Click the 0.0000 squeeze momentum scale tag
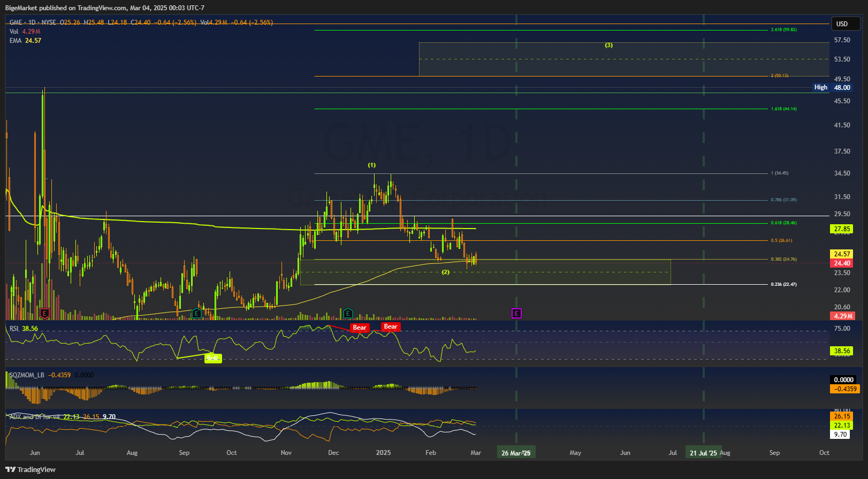Screen dimensions: 868x479 coord(844,380)
